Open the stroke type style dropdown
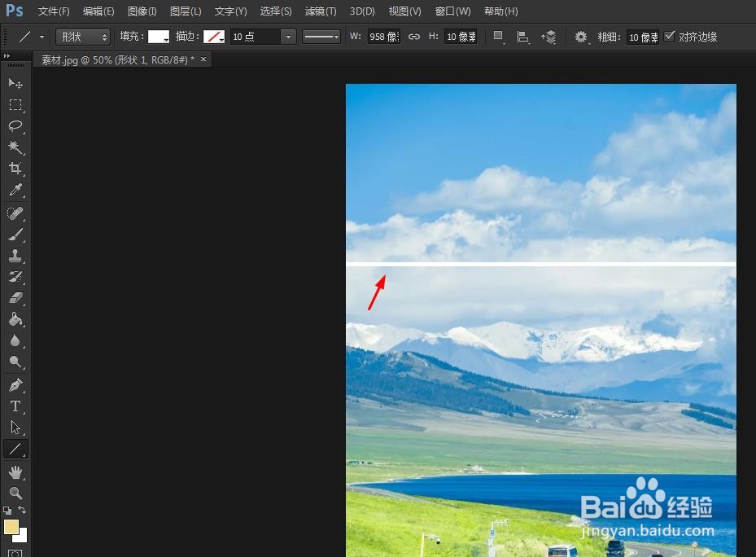Image resolution: width=756 pixels, height=557 pixels. (x=321, y=36)
